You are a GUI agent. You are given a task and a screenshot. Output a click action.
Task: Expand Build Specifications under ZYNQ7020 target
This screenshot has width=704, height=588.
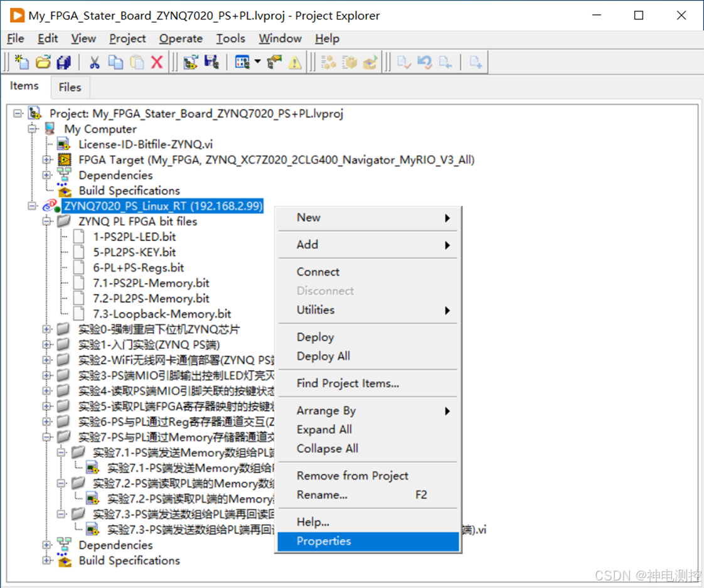click(x=46, y=560)
